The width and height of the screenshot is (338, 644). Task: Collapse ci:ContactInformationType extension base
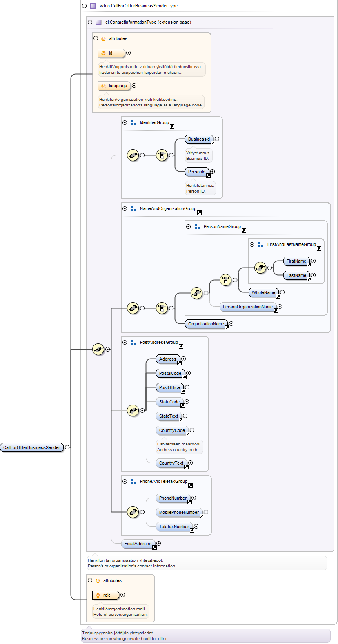(90, 22)
